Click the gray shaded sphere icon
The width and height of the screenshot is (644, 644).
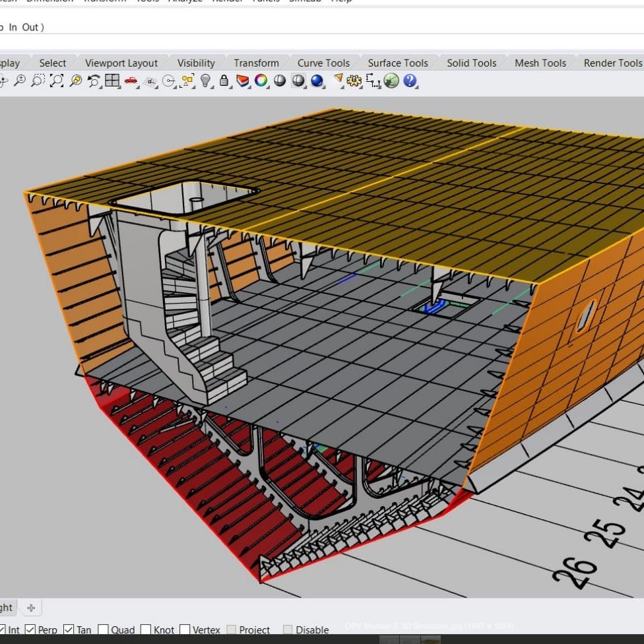[280, 81]
